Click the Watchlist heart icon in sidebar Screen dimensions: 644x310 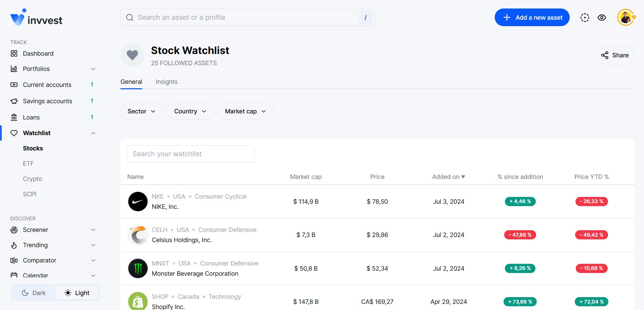[14, 133]
